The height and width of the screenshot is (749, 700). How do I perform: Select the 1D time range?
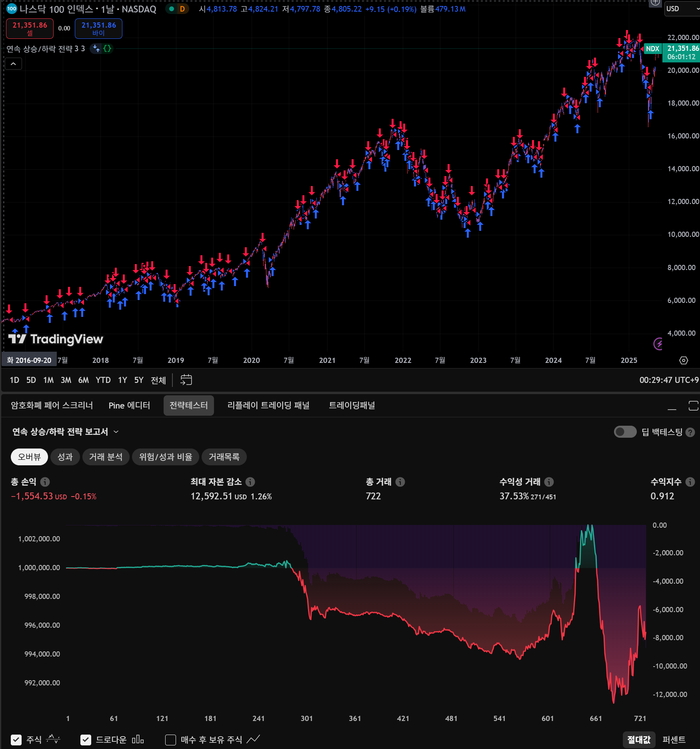(14, 380)
